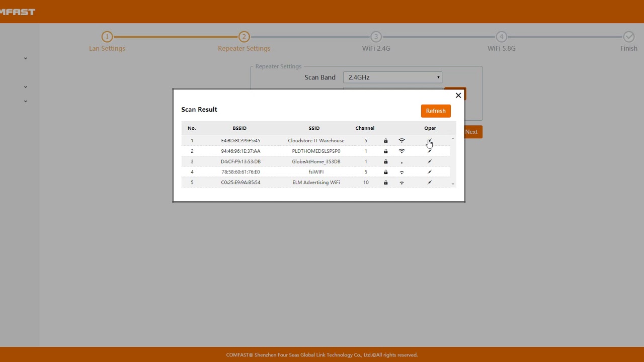This screenshot has width=644, height=362.
Task: Select SSID Cloudstore IT Warehouse
Action: [x=316, y=141]
